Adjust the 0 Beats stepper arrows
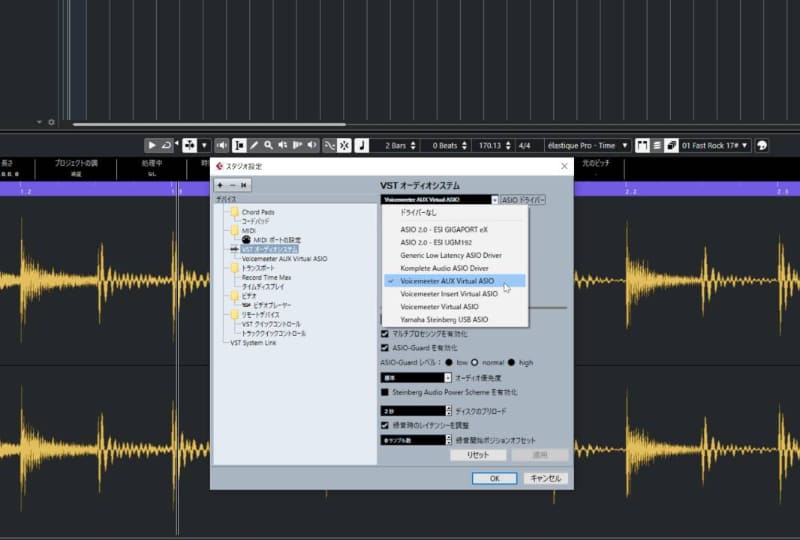The width and height of the screenshot is (800, 540). pyautogui.click(x=464, y=145)
